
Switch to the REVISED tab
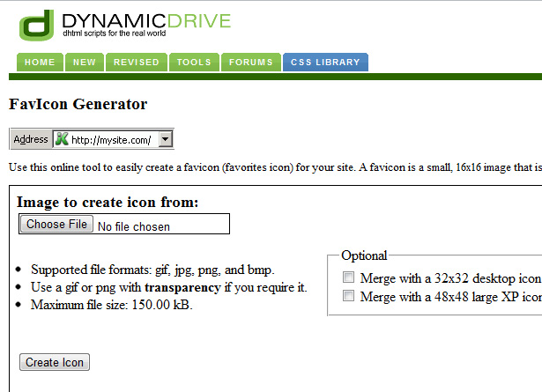137,63
